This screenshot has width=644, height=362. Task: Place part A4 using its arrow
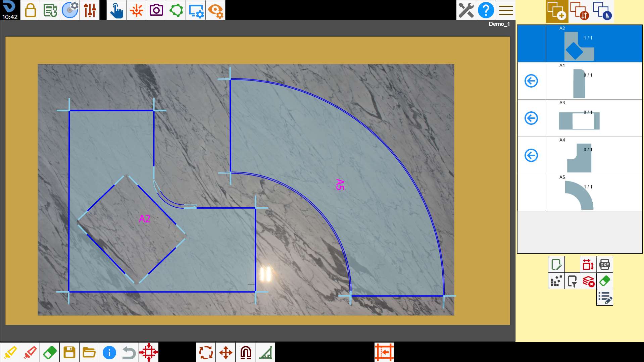tap(531, 155)
